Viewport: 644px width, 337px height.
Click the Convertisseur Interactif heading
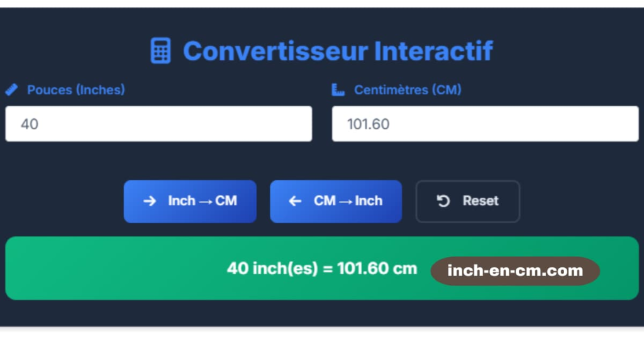pos(338,51)
